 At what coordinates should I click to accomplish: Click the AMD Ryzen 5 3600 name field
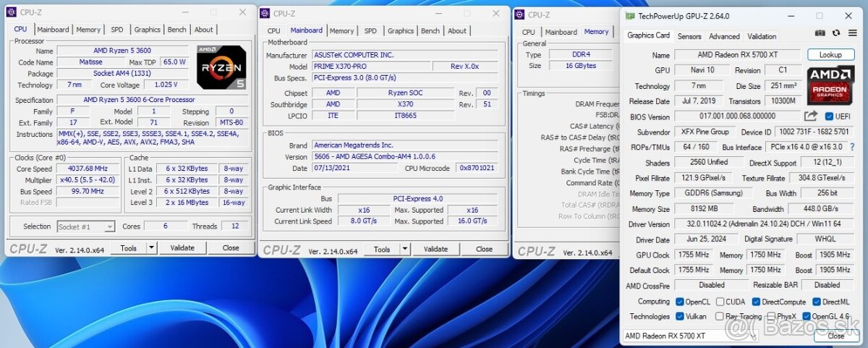pyautogui.click(x=122, y=51)
